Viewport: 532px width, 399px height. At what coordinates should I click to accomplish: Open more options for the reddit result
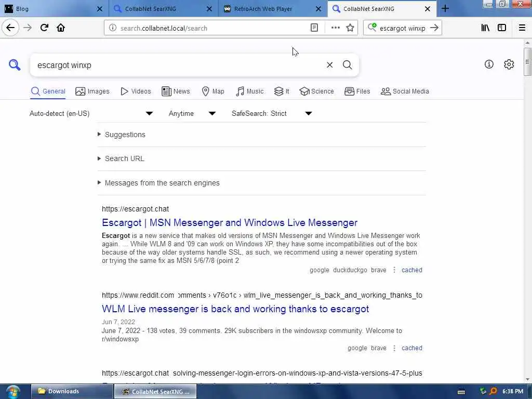(x=394, y=348)
